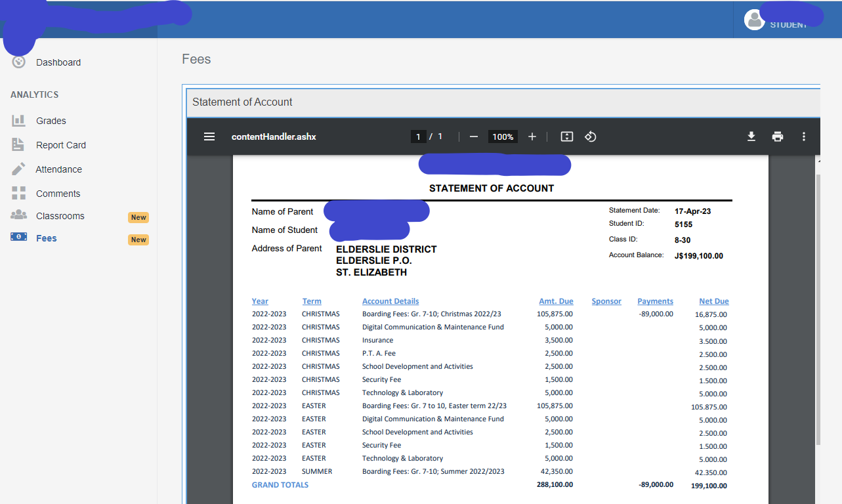The width and height of the screenshot is (842, 504).
Task: Click the Fees page heading
Action: tap(196, 59)
